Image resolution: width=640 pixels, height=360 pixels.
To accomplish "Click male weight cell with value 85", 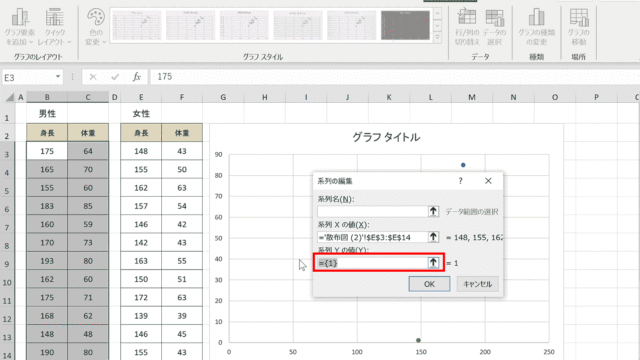I will (88, 206).
